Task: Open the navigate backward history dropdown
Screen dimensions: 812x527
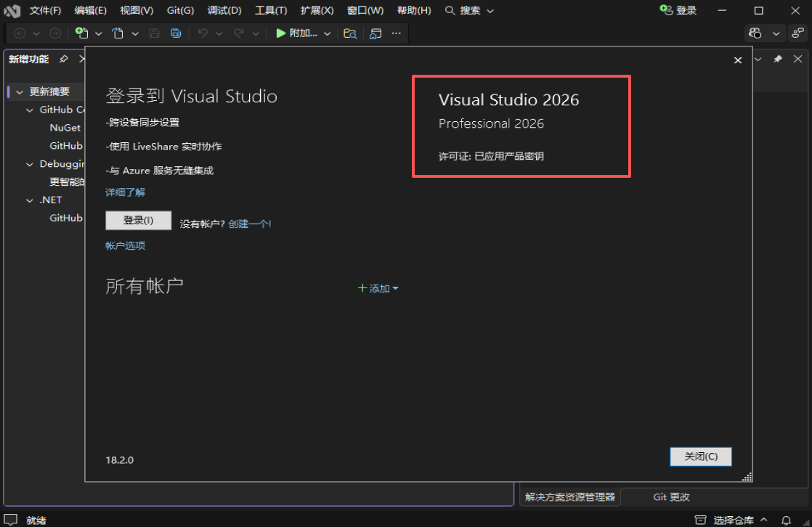Action: 36,33
